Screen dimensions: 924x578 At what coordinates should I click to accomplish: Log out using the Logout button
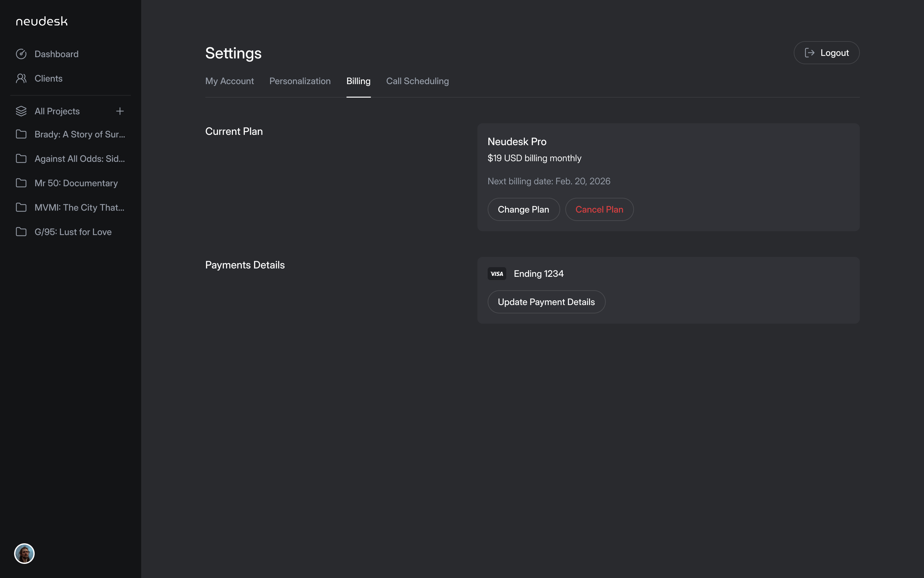click(x=827, y=53)
